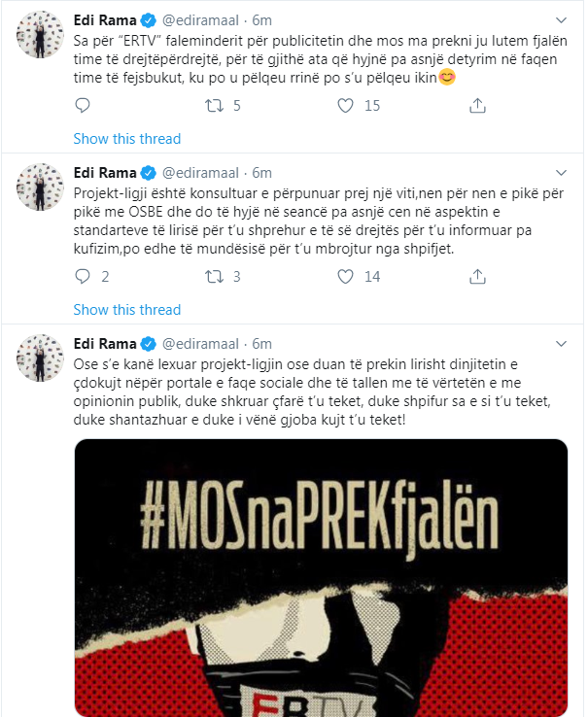Share the ERTV tweet

tap(476, 106)
